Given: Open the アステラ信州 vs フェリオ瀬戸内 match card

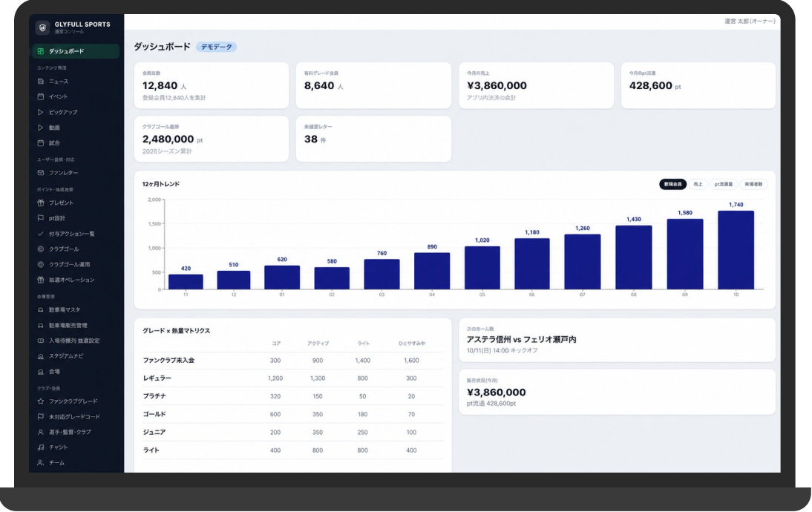Looking at the screenshot, I should click(x=618, y=340).
